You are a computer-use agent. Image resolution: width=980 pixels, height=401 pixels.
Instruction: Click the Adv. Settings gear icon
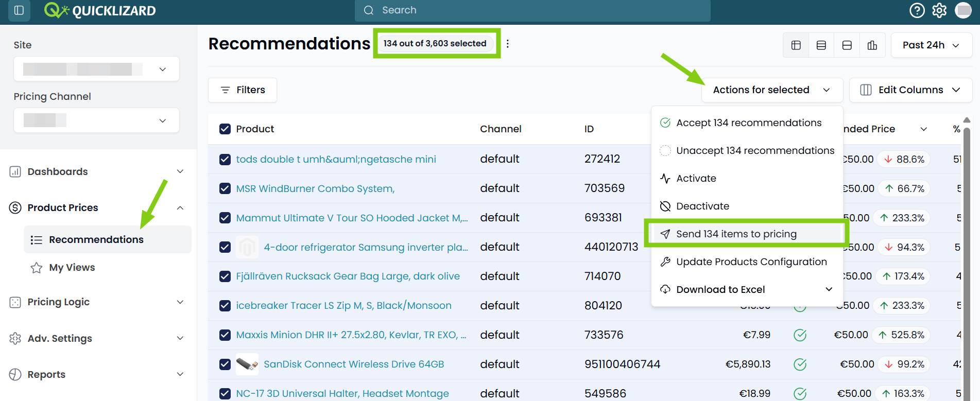click(x=15, y=338)
